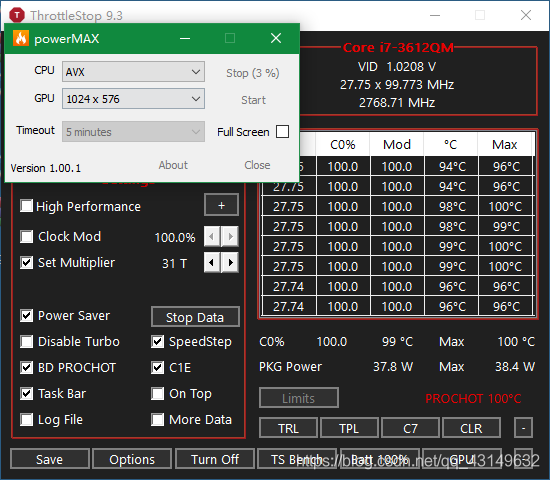Minimize the powerMAX window

pos(185,38)
